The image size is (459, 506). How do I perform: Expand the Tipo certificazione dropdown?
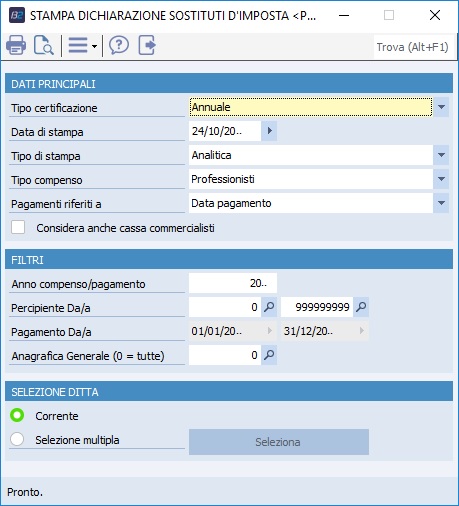pos(441,107)
